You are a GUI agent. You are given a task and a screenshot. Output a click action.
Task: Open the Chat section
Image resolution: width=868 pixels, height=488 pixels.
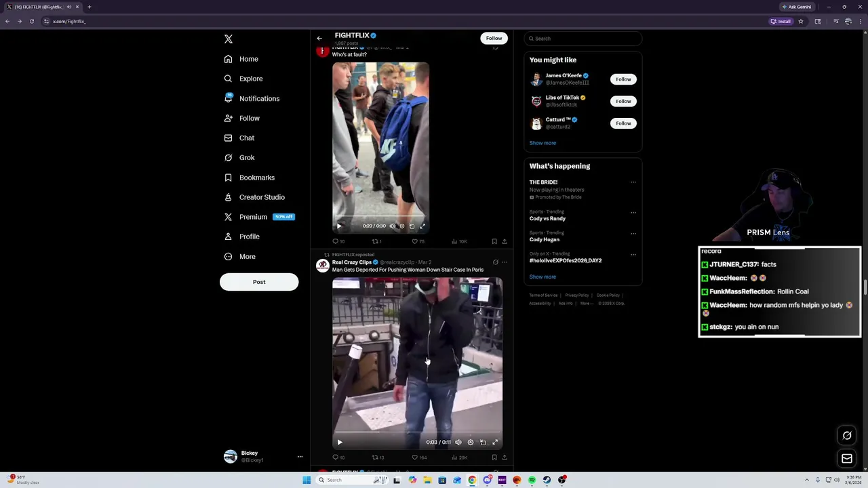239,138
